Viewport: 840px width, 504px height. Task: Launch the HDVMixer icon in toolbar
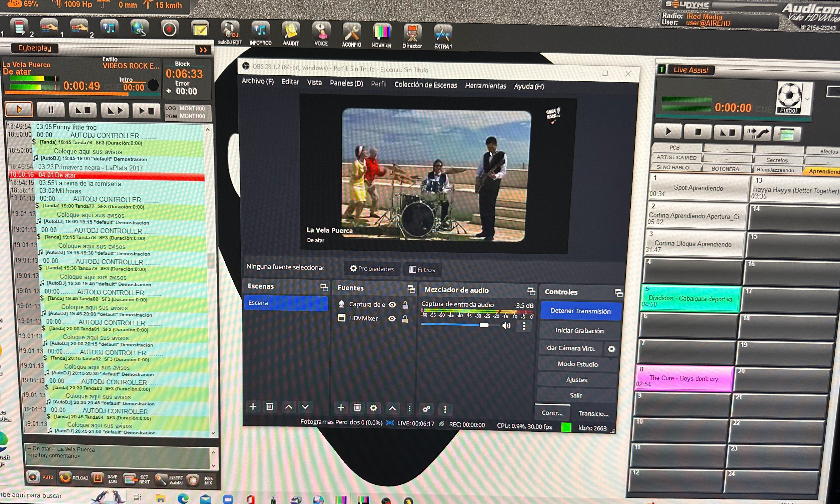pos(381,35)
